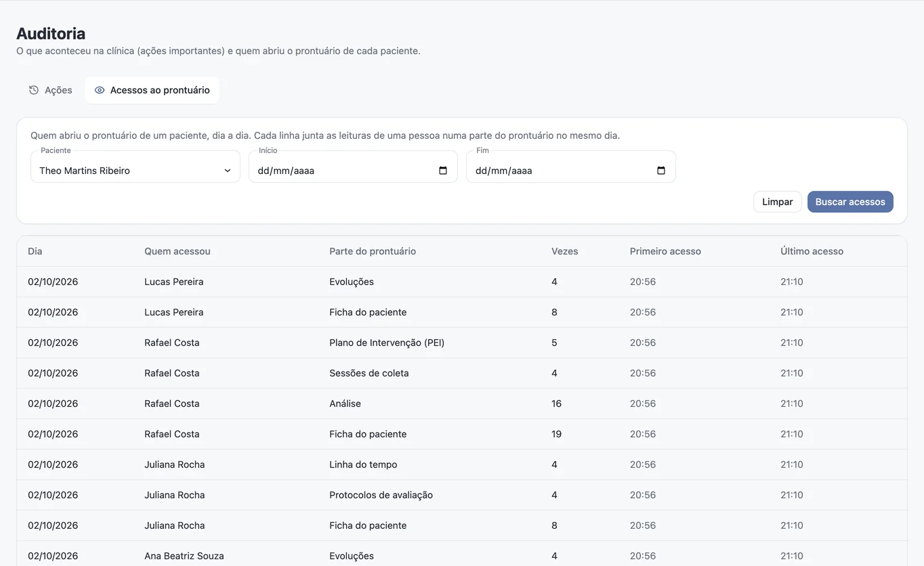Click the Primeiro acesso column header
Screen dimensions: 924x566
[x=665, y=251]
